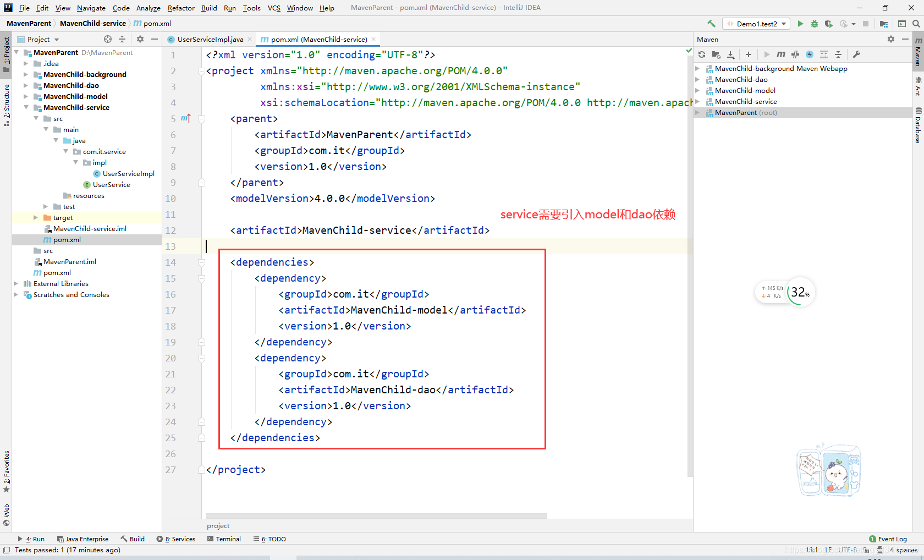Open the terminal-style window icon in top toolbar
Screen dimensions: 924x560
pos(902,24)
